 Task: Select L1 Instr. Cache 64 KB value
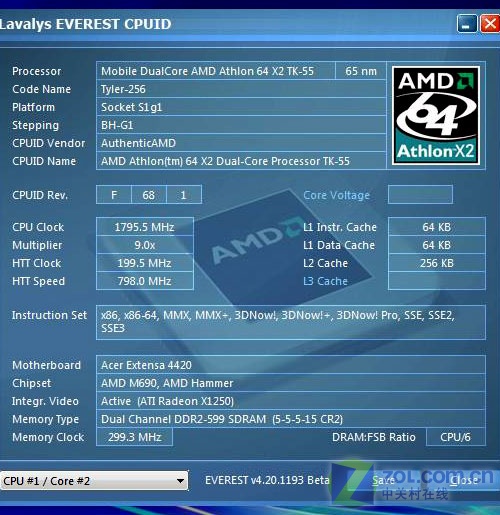click(x=437, y=227)
